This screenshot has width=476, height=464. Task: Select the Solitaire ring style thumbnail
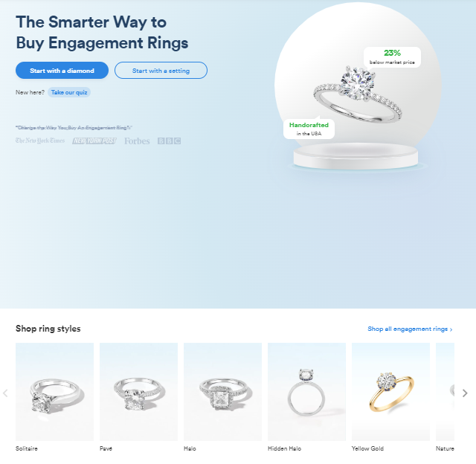click(x=54, y=392)
